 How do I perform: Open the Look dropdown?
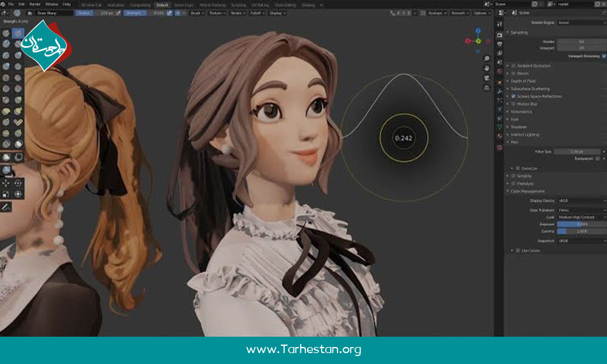pos(582,217)
